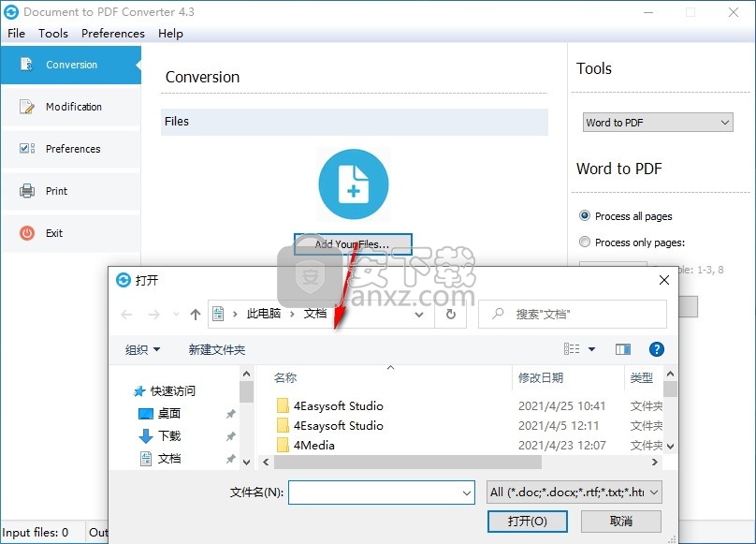
Task: Click the Modification pencil icon
Action: [x=27, y=107]
